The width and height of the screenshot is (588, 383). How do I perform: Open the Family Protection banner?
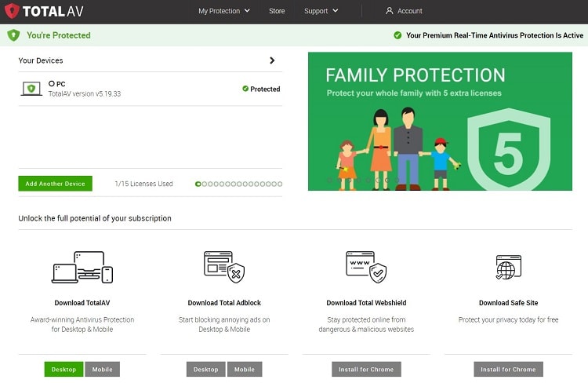[x=441, y=122]
